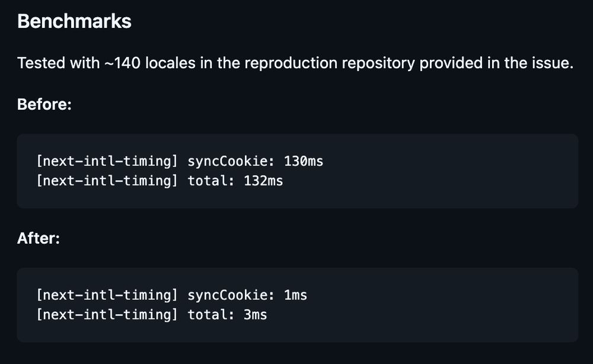The height and width of the screenshot is (364, 593).
Task: Click the 1ms syncCookie value
Action: (295, 295)
